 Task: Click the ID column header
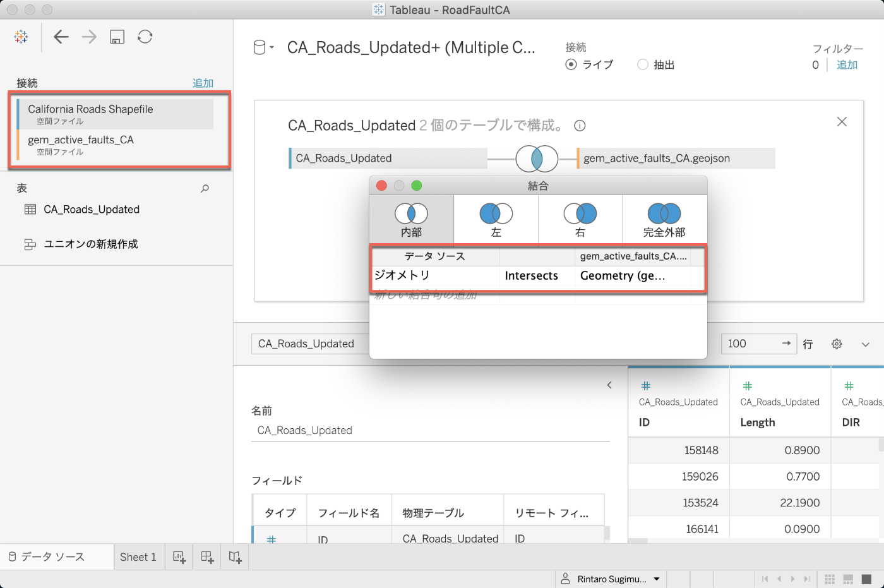(x=679, y=402)
